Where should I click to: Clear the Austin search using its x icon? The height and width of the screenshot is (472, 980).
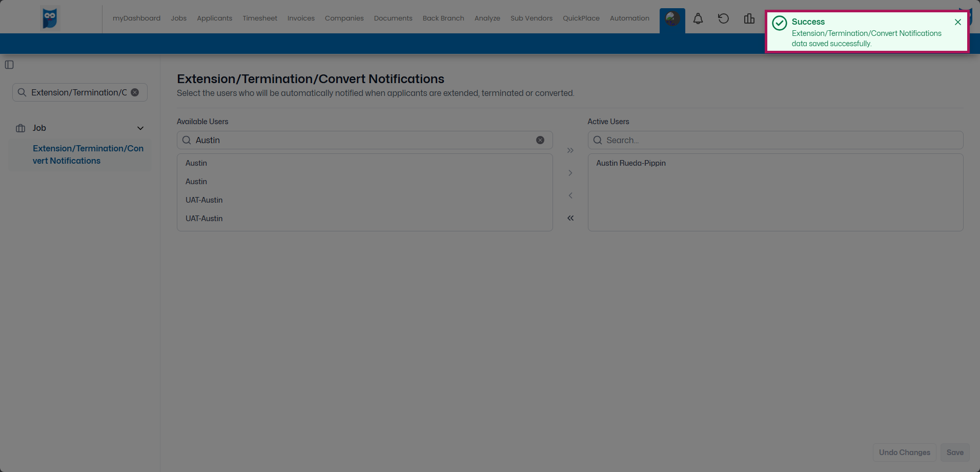pyautogui.click(x=540, y=140)
